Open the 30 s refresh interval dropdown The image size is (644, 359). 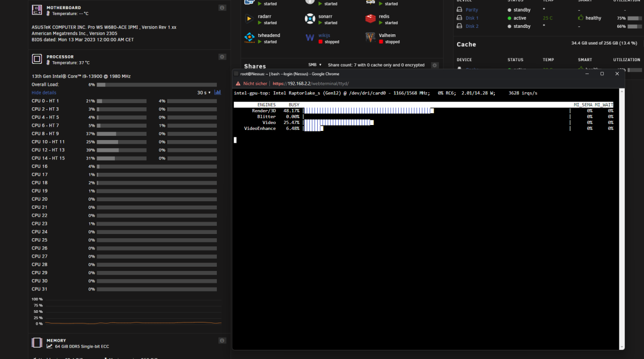[x=206, y=92]
